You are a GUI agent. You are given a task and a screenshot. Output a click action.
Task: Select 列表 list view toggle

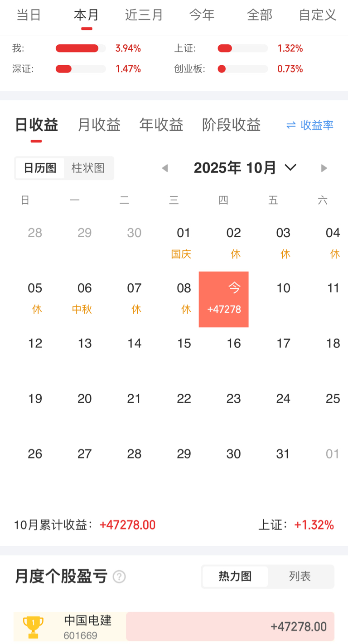(300, 577)
